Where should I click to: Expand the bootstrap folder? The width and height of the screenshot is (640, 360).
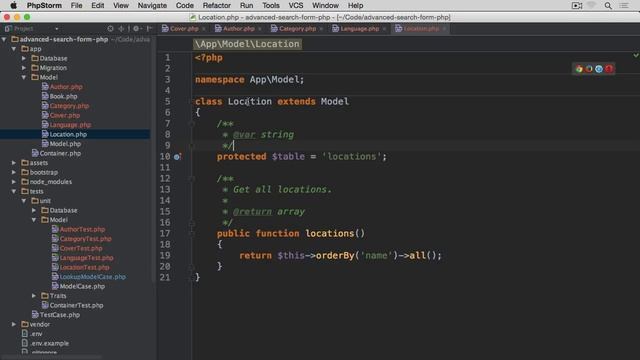click(14, 172)
